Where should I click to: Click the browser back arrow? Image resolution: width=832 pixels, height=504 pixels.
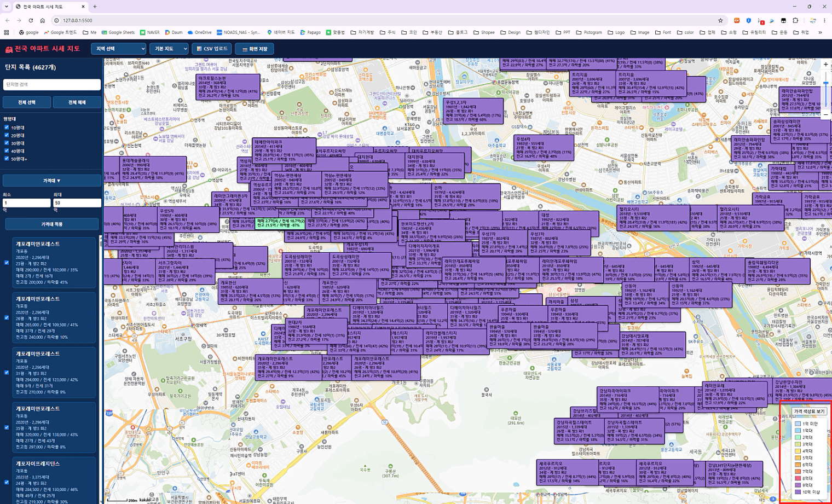click(7, 20)
